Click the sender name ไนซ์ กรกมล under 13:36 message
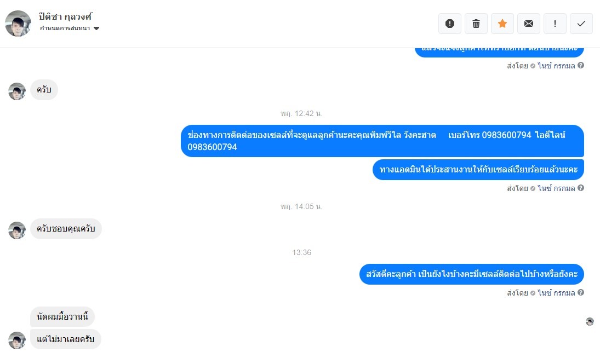This screenshot has width=600, height=364. (x=556, y=293)
